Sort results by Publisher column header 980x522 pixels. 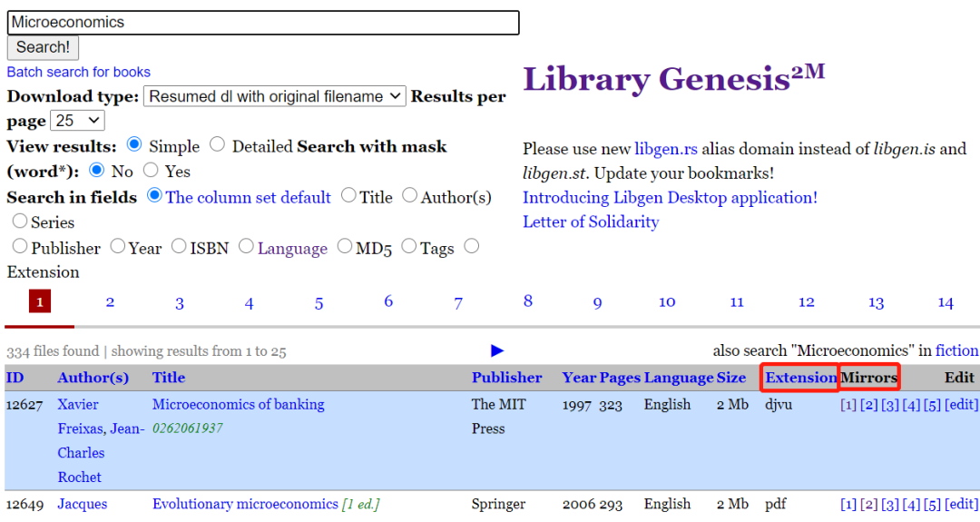[507, 378]
